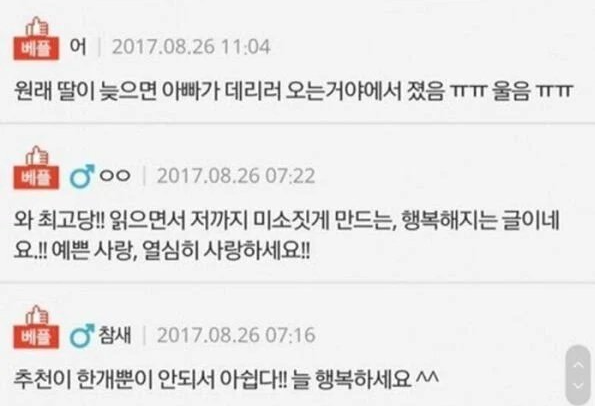595x406 pixels.
Task: Select the comment text starting with 추천이 한개뿐이
Action: click(226, 378)
